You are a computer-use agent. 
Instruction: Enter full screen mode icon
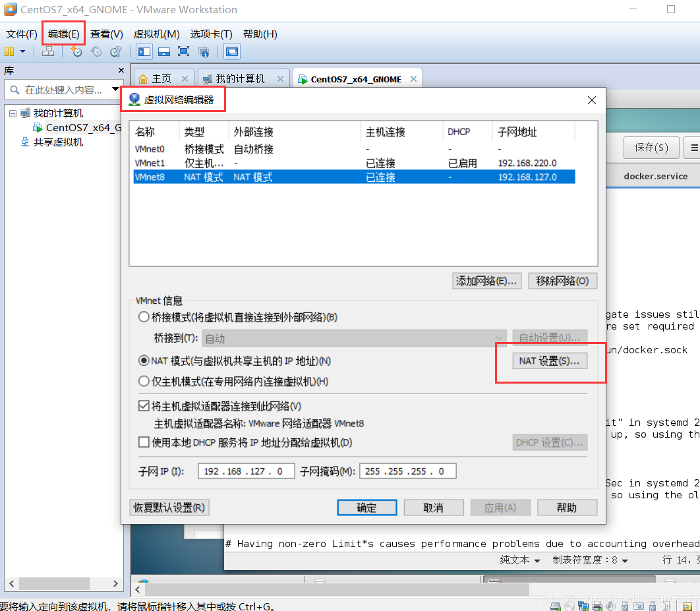point(183,52)
